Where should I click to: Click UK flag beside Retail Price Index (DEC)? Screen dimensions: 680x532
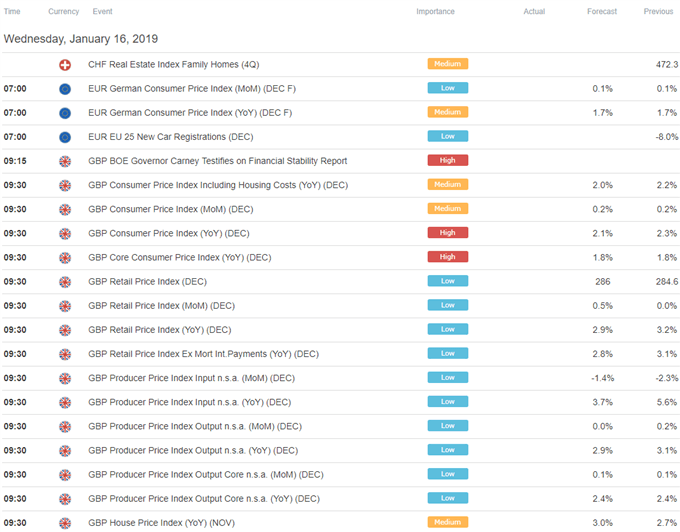tap(65, 282)
